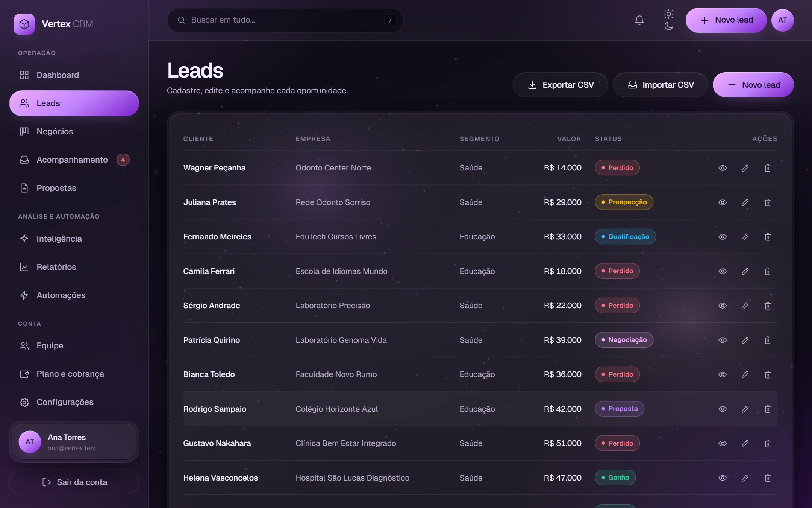View Patrícia Quirino lead eye icon
This screenshot has height=508, width=812.
[x=722, y=340]
